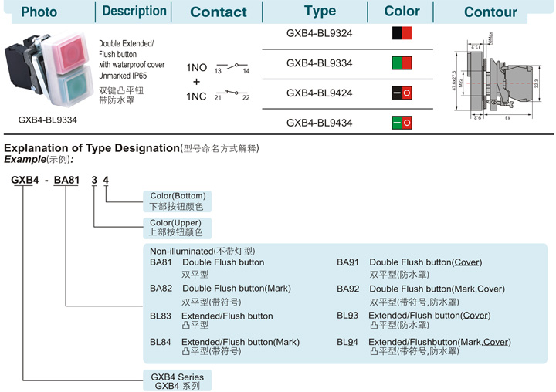Click the 1NO contact label
Screen dimensions: 556x392
[x=196, y=67]
